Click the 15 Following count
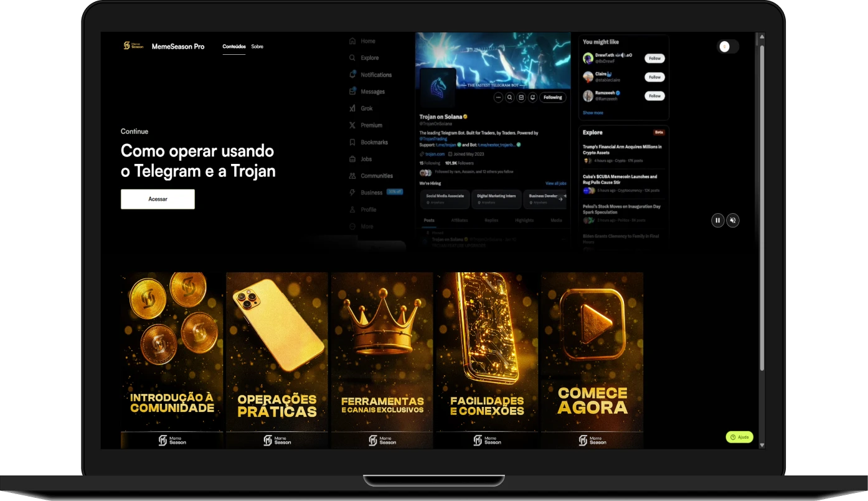The width and height of the screenshot is (868, 501). tap(430, 163)
